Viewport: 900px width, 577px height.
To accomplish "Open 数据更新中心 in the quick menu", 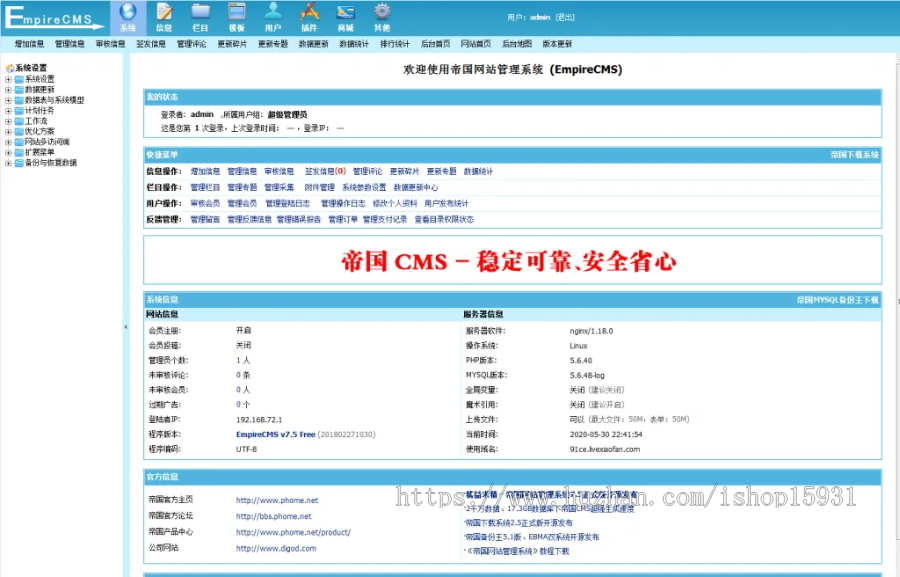I will pos(416,187).
